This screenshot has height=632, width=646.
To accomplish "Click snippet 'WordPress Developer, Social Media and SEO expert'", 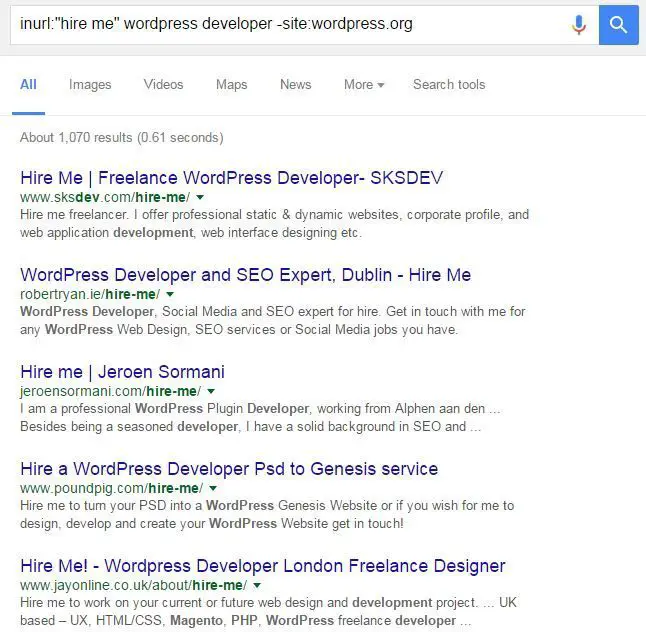I will pyautogui.click(x=273, y=321).
